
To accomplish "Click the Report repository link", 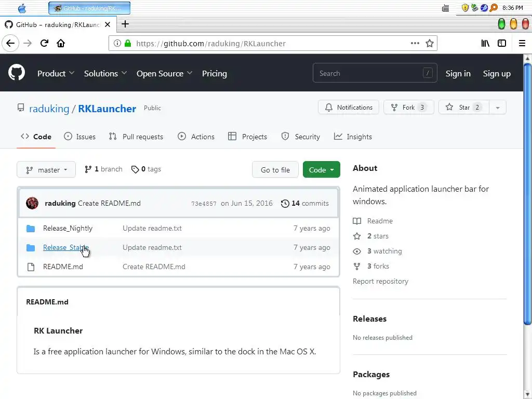I will tap(381, 281).
